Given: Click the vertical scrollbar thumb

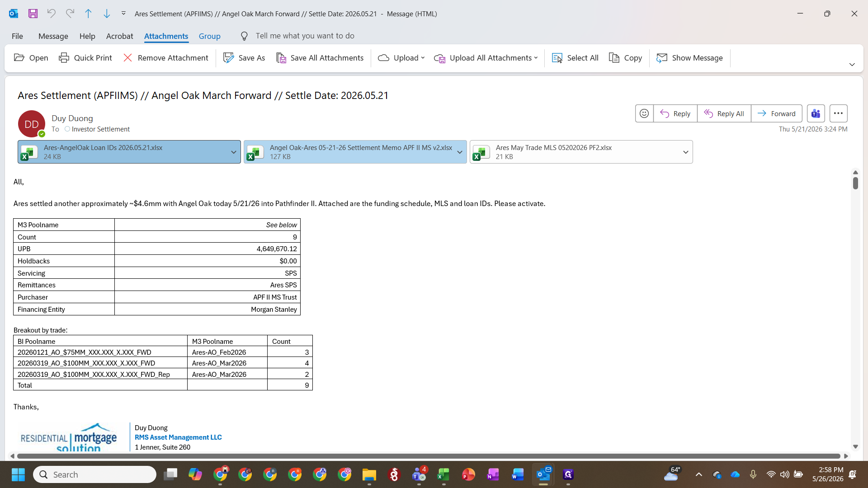Looking at the screenshot, I should pyautogui.click(x=855, y=183).
